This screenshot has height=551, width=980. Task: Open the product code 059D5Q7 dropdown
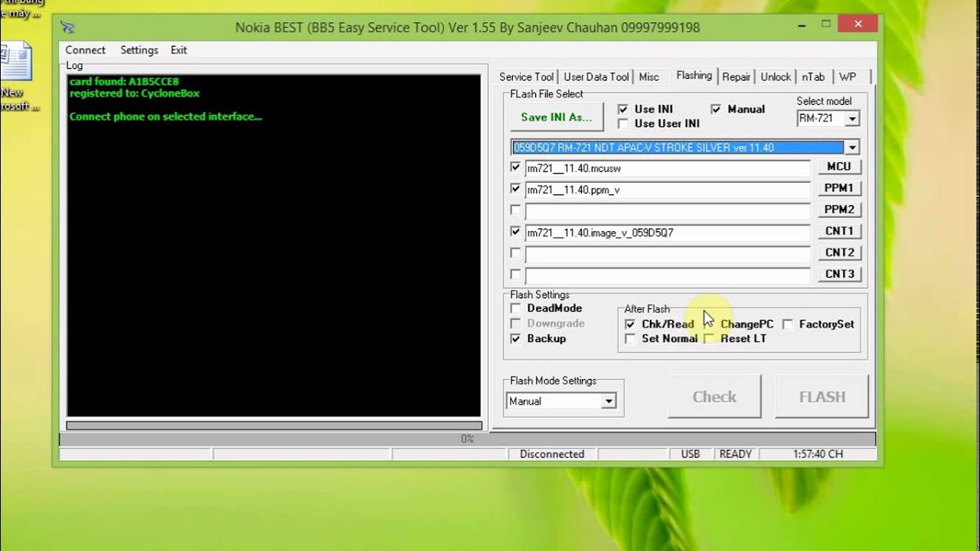(x=852, y=148)
